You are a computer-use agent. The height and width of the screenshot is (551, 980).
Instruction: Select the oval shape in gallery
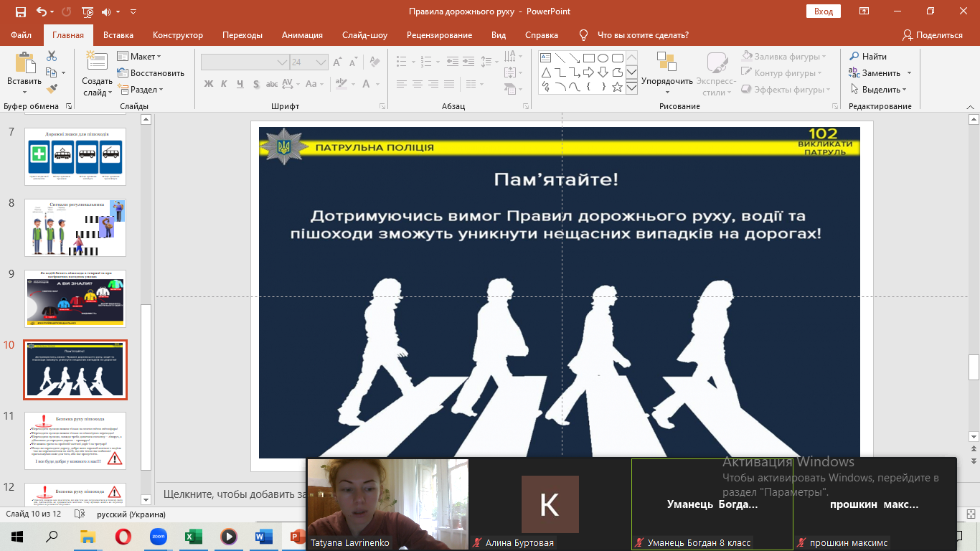[603, 57]
